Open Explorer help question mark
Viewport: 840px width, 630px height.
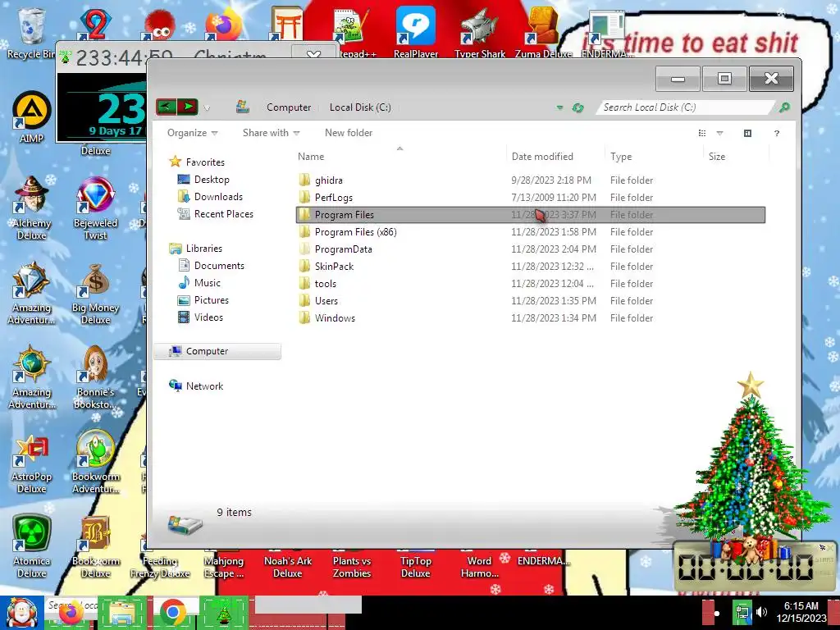[777, 133]
